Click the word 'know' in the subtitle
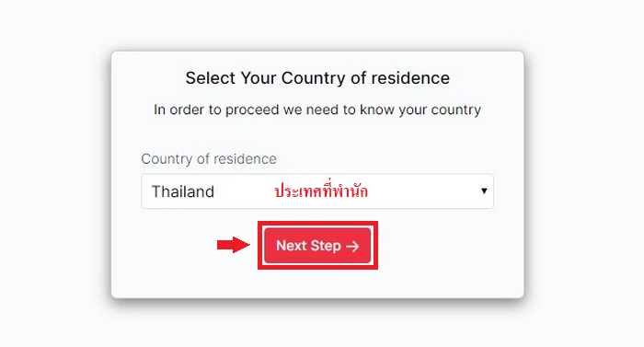 (376, 110)
